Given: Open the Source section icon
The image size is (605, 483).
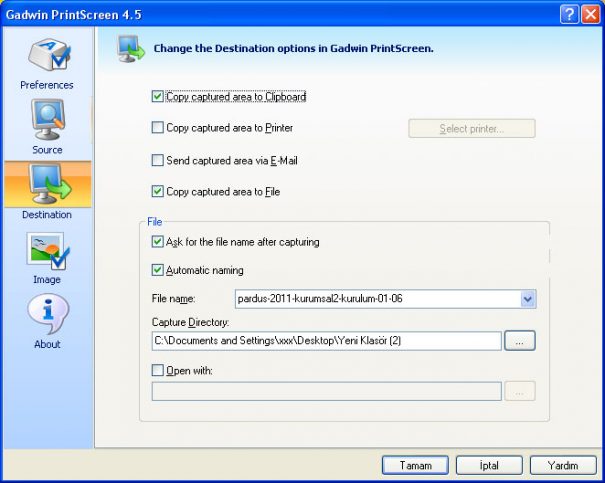Looking at the screenshot, I should coord(48,120).
